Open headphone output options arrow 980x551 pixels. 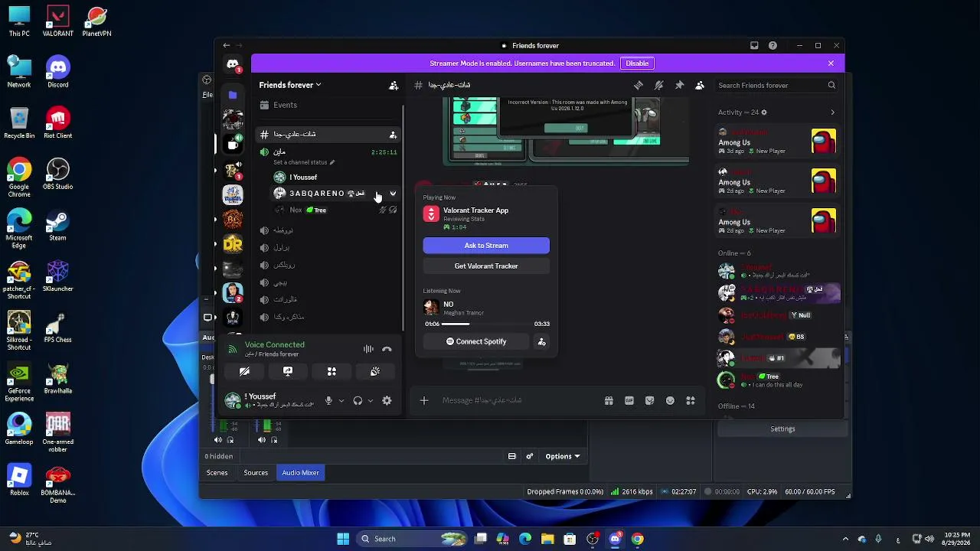[371, 400]
